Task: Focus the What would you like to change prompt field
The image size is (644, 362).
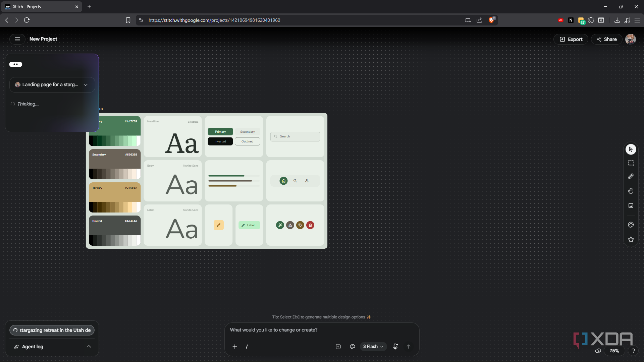Action: [x=321, y=330]
